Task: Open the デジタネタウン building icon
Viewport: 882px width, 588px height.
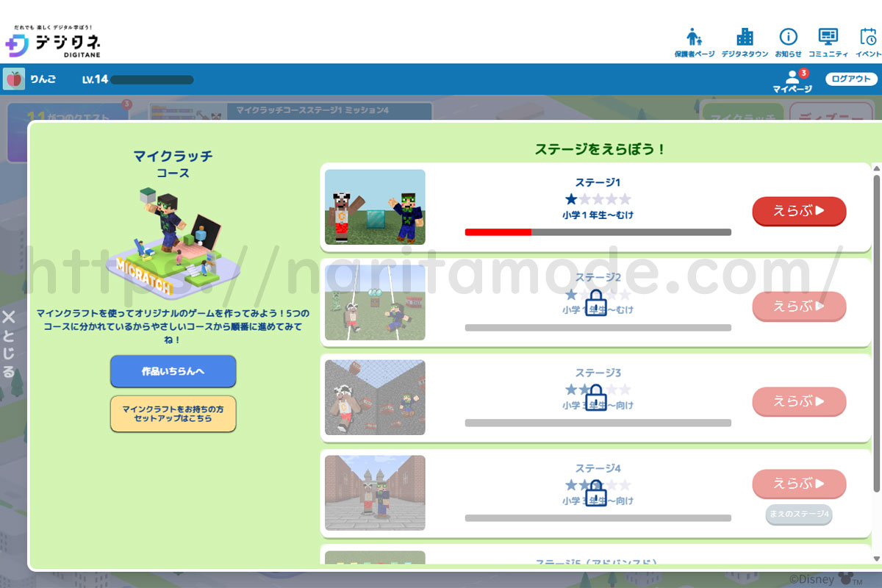Action: point(745,38)
